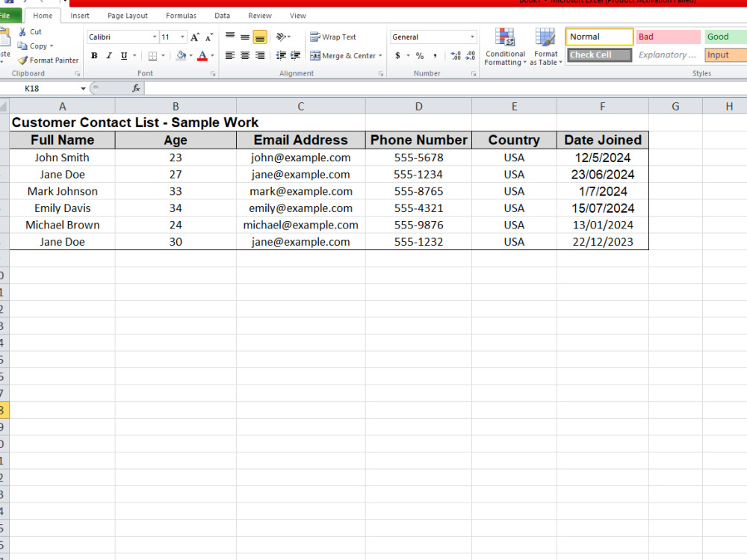Decrease decimal places
The height and width of the screenshot is (560, 747).
[470, 56]
